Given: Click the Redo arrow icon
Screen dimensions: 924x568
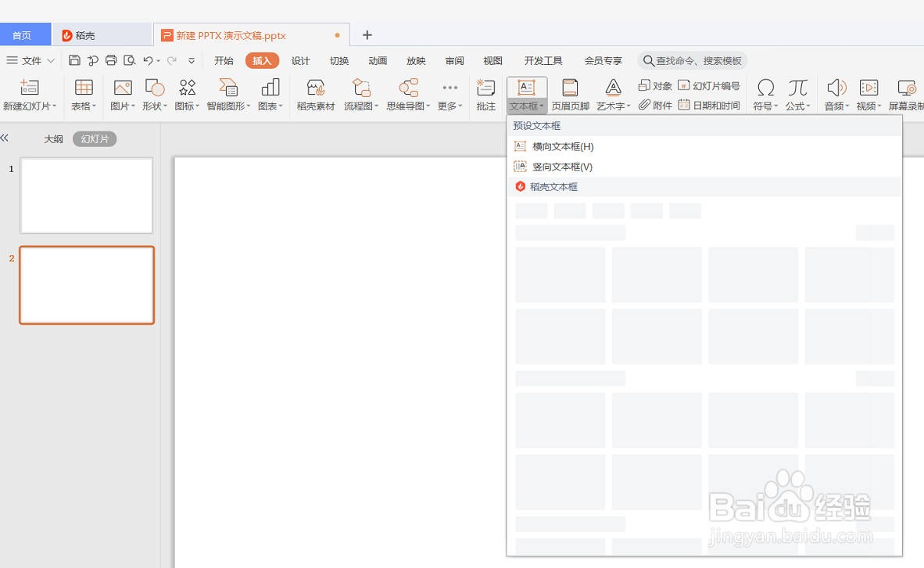Looking at the screenshot, I should tap(171, 60).
